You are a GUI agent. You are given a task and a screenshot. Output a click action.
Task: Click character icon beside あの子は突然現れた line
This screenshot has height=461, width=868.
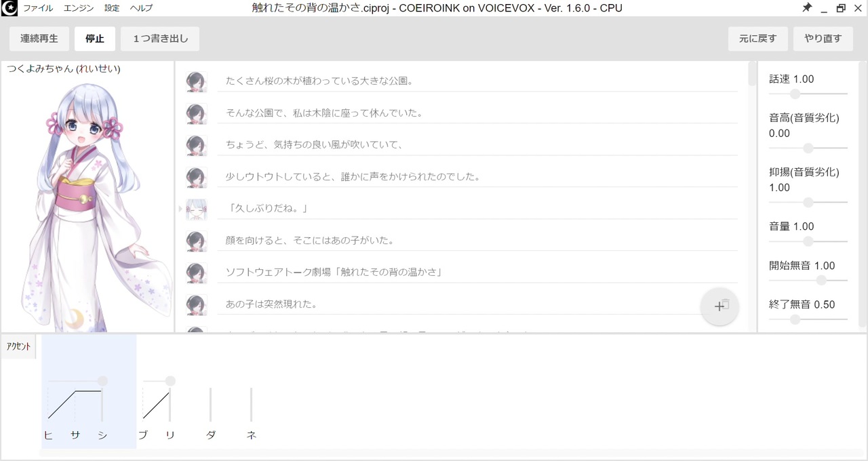[x=196, y=304]
